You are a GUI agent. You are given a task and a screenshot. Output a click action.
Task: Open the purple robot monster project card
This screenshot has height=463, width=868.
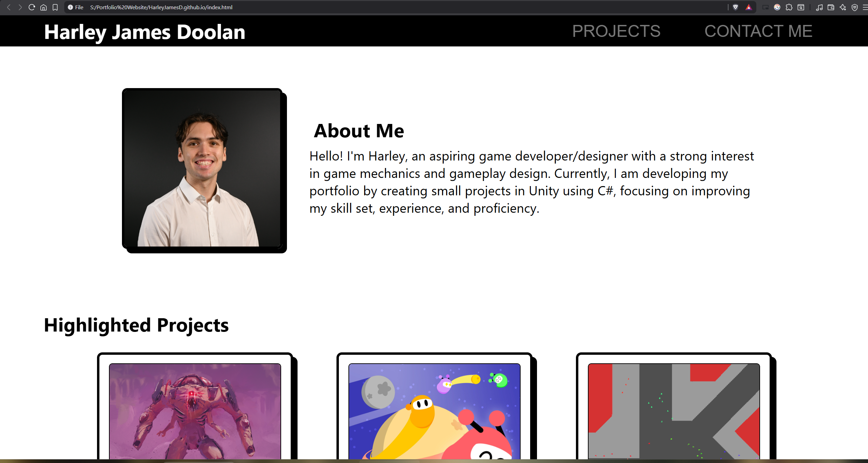point(195,410)
